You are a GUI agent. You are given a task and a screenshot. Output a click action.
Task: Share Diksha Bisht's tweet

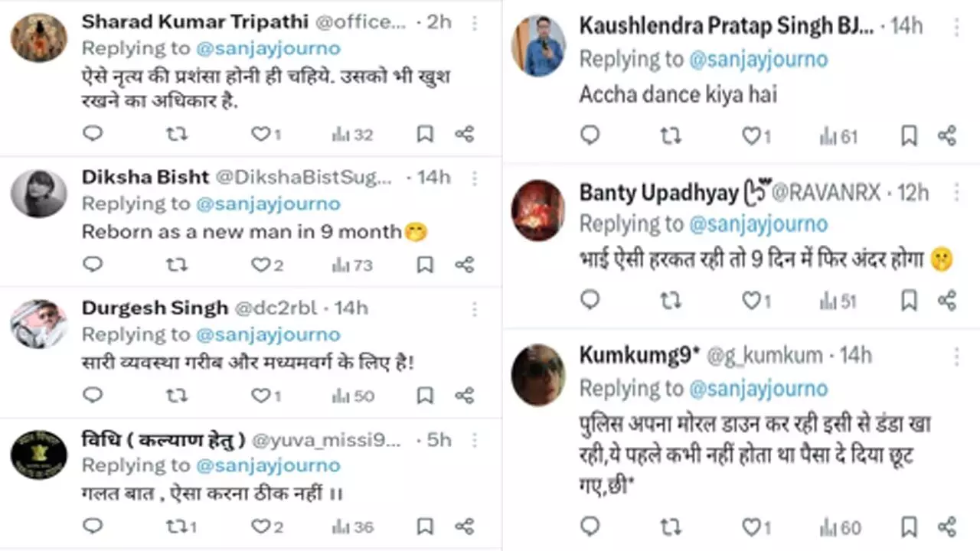[464, 265]
